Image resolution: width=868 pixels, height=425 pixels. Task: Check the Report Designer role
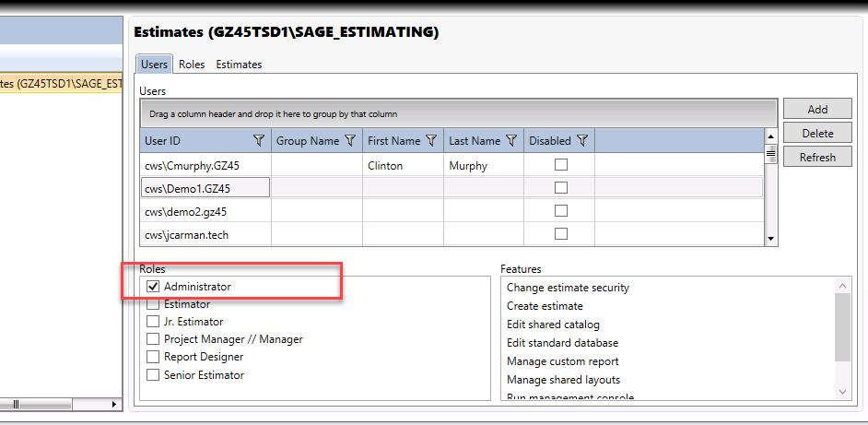point(153,356)
